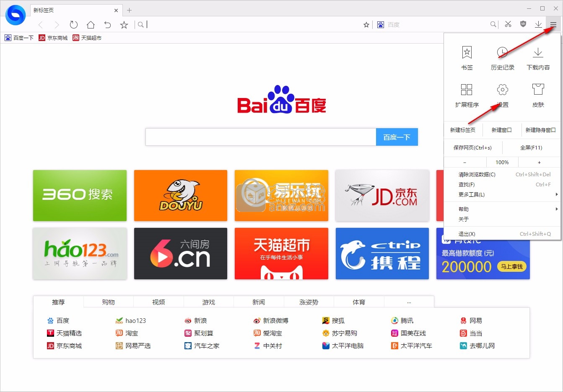Click the back navigation arrow
The width and height of the screenshot is (563, 392).
(41, 25)
